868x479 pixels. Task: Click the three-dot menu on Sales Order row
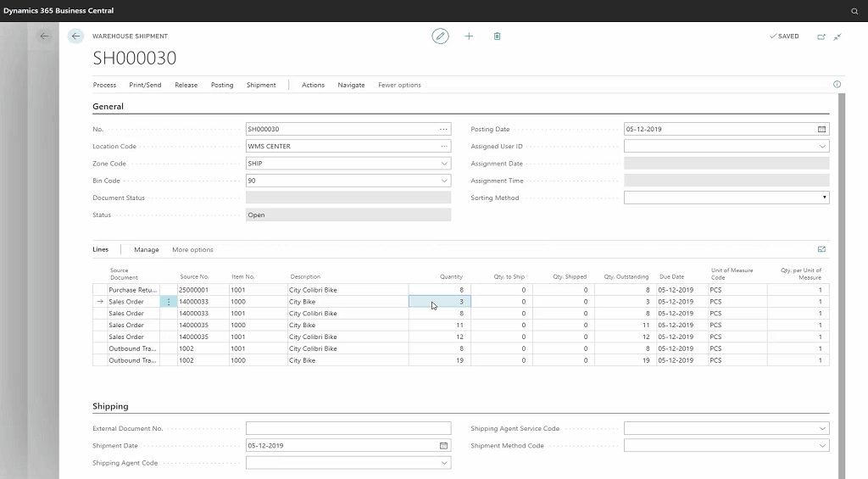point(169,302)
